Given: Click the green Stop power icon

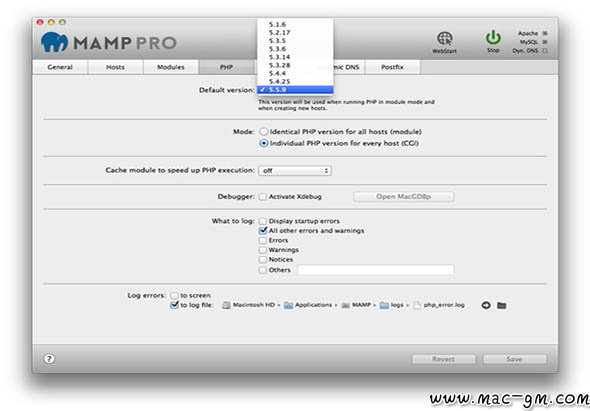Looking at the screenshot, I should tap(493, 38).
